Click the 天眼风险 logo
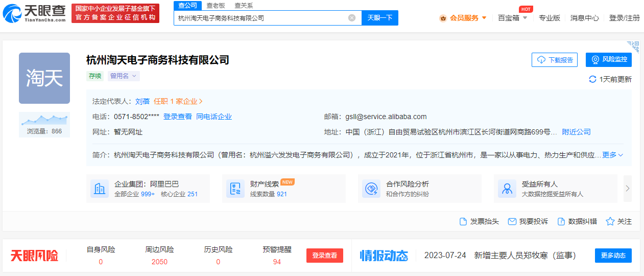This screenshot has width=644, height=276. 35,256
